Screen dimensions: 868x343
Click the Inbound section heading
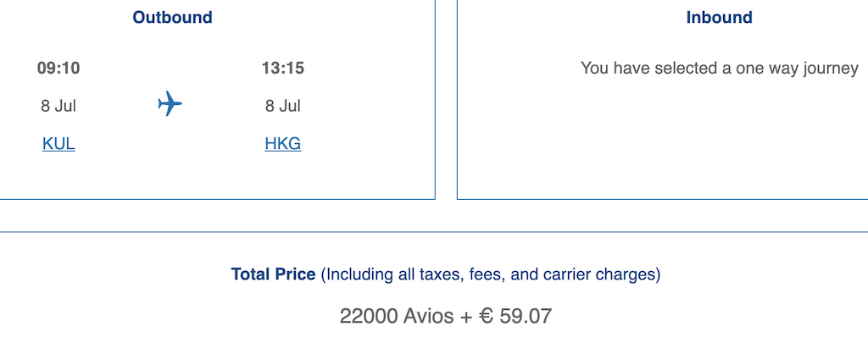pyautogui.click(x=719, y=18)
